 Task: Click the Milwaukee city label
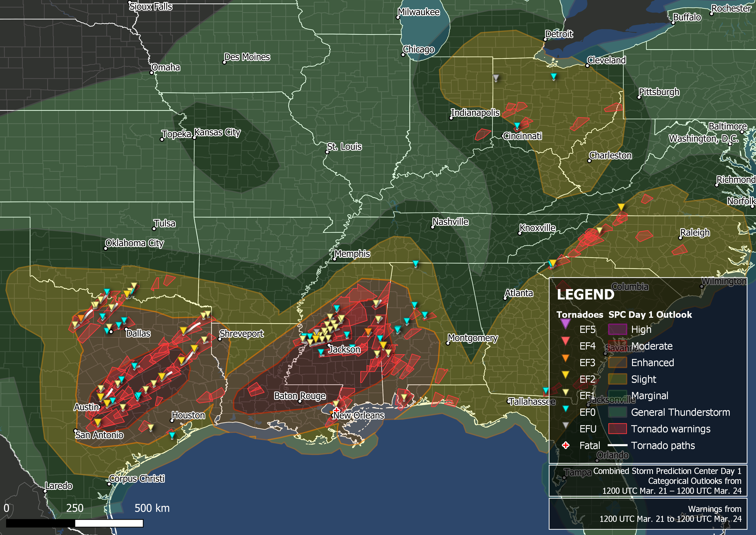pyautogui.click(x=418, y=12)
